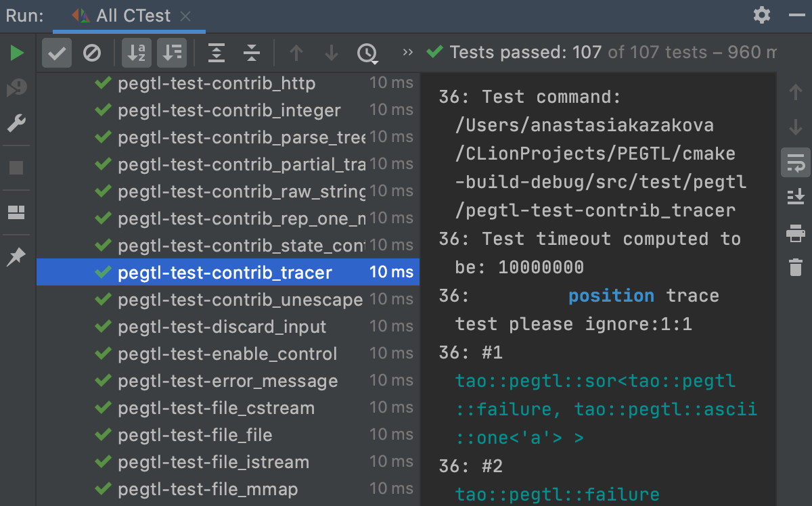812x506 pixels.
Task: Click the green Run tests button
Action: click(x=17, y=53)
